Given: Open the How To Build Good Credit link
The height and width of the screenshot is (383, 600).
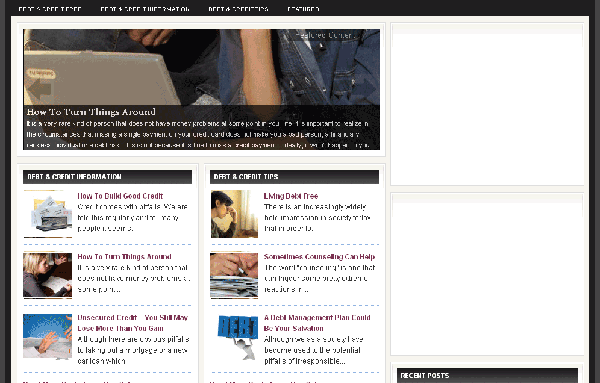Looking at the screenshot, I should [x=120, y=196].
